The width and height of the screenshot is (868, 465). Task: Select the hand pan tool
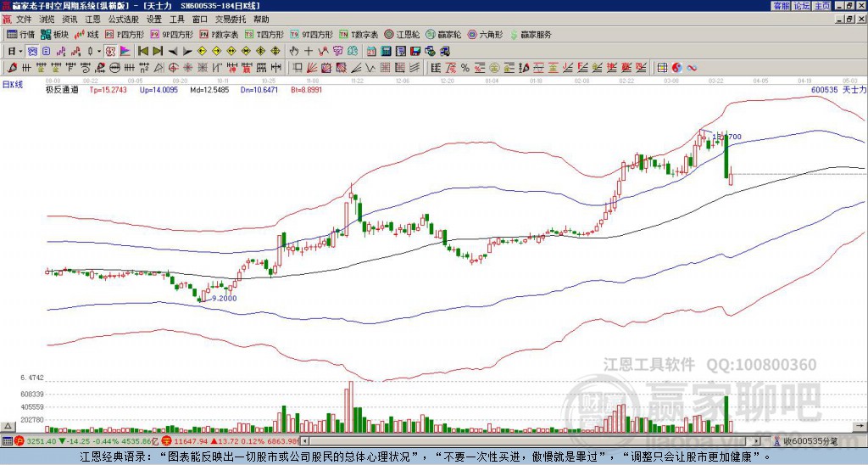point(294,52)
